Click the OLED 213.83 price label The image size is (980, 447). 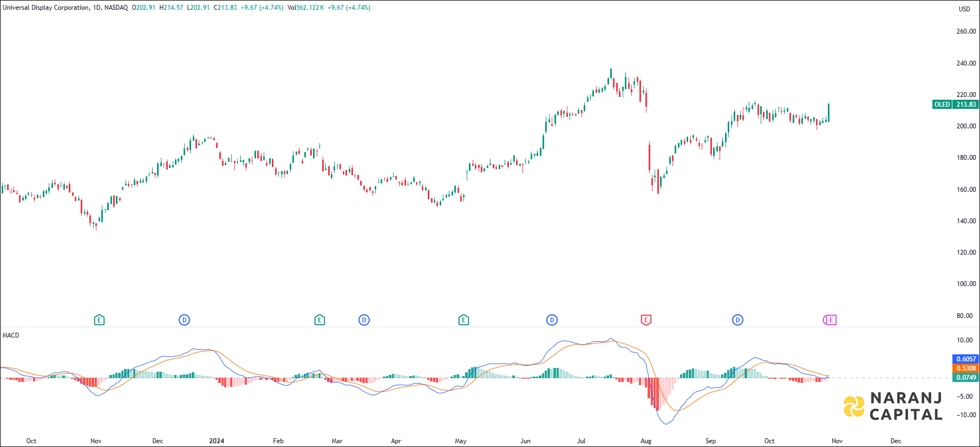[956, 105]
